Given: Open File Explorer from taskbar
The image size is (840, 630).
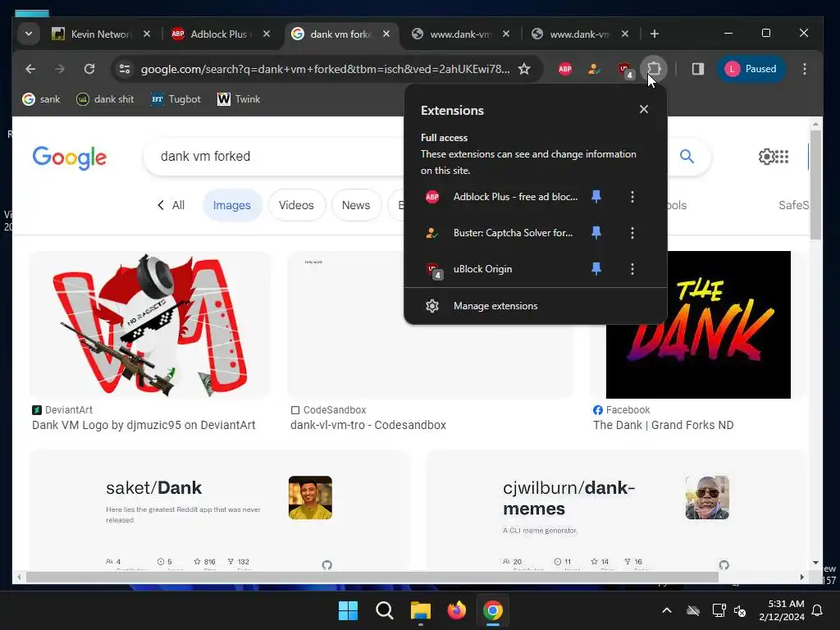Looking at the screenshot, I should tap(421, 610).
